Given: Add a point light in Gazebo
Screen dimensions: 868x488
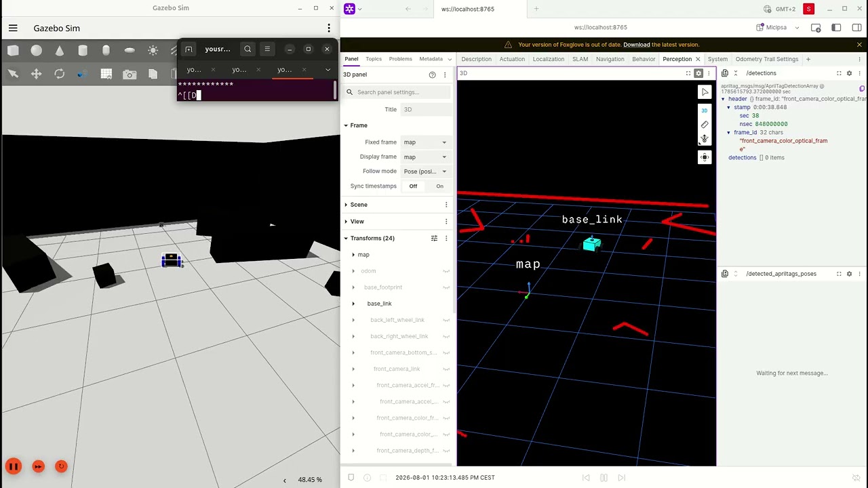Looking at the screenshot, I should 153,50.
